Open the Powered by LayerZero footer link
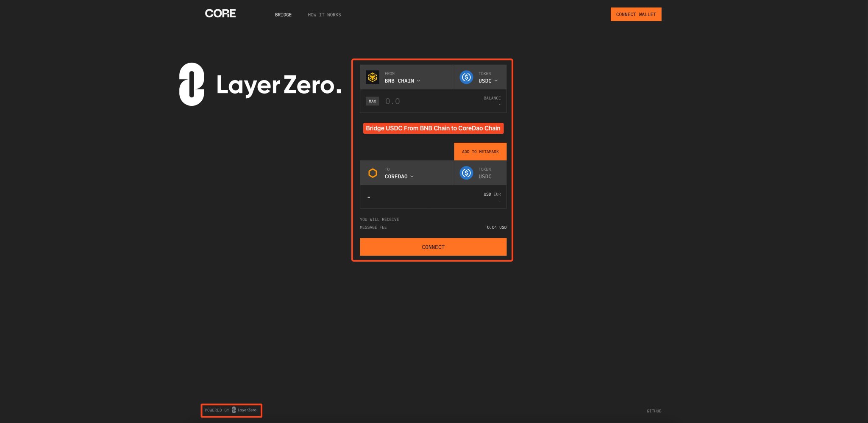868x423 pixels. click(231, 410)
